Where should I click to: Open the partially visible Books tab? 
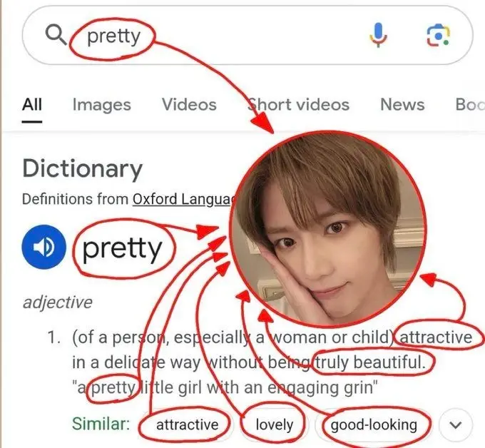point(469,105)
